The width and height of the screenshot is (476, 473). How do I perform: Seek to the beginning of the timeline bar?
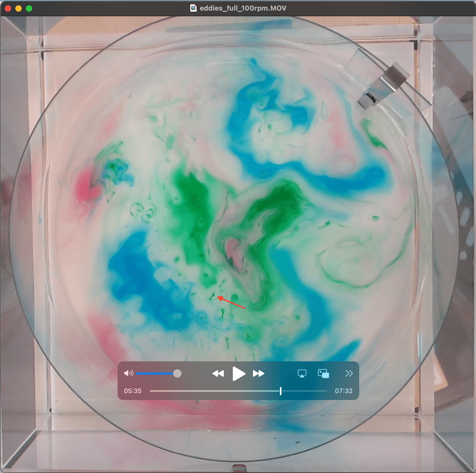point(151,391)
